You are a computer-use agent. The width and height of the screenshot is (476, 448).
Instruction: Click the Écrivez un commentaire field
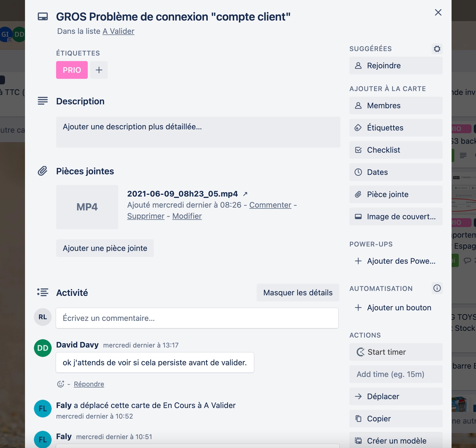197,318
